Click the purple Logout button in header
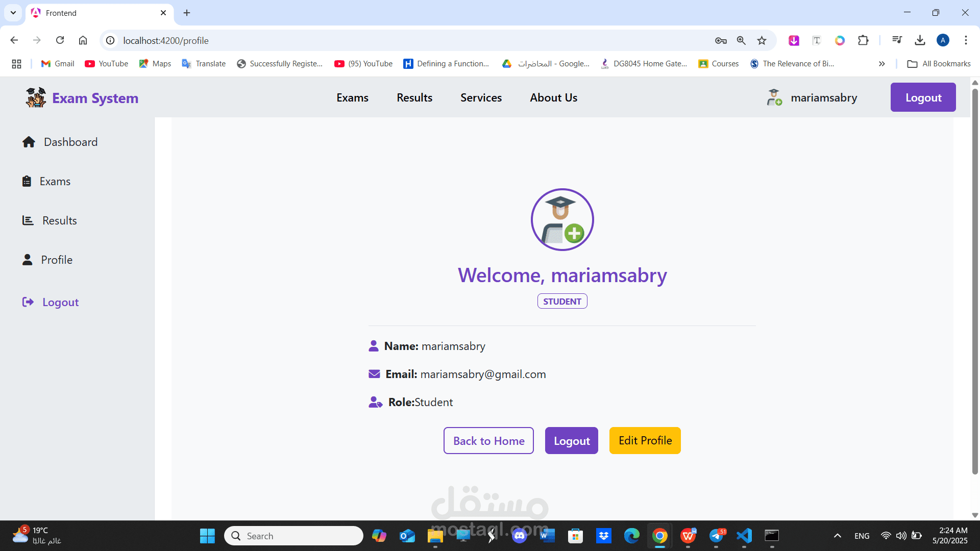 923,97
